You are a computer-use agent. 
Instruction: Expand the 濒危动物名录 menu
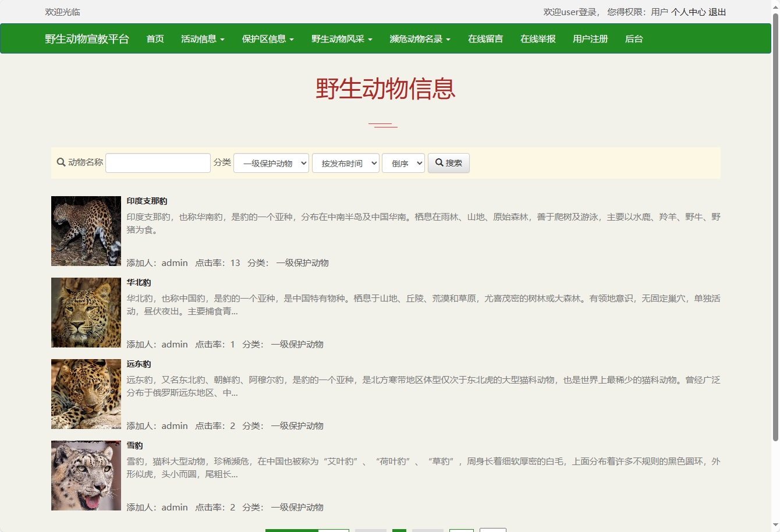419,38
